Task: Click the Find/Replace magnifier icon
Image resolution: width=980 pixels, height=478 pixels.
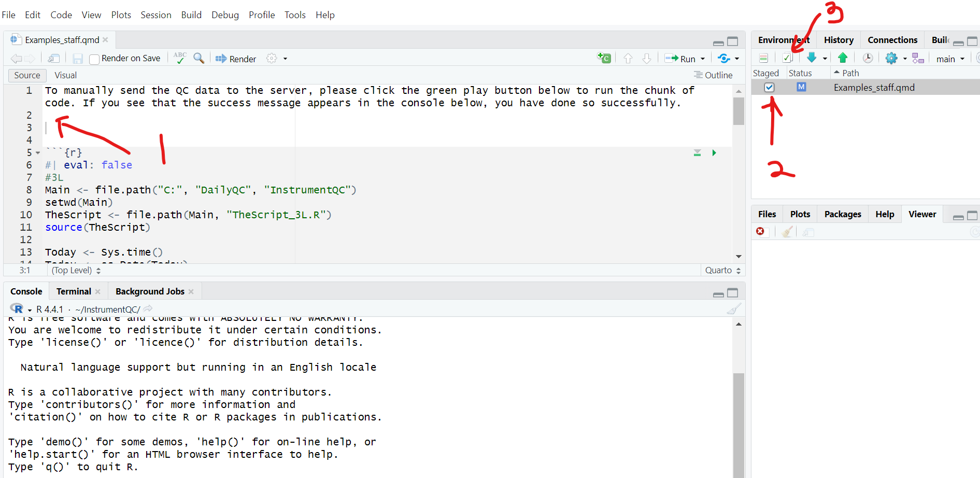Action: point(198,58)
